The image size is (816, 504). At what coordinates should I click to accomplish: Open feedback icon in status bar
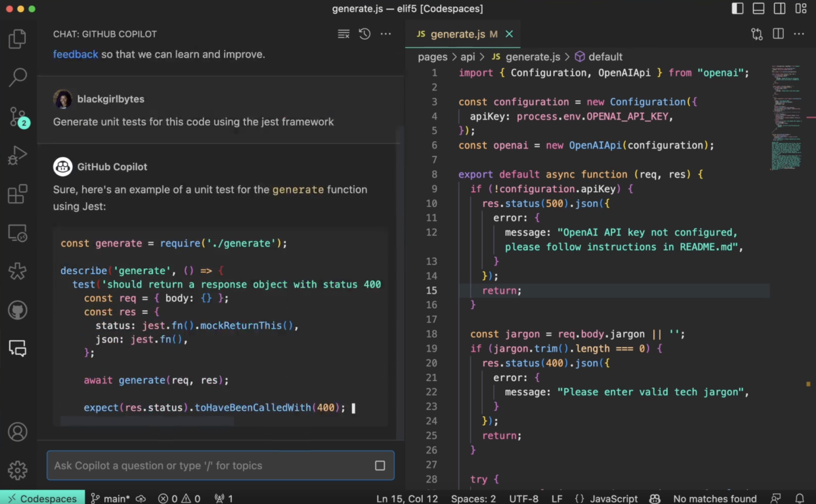776,498
